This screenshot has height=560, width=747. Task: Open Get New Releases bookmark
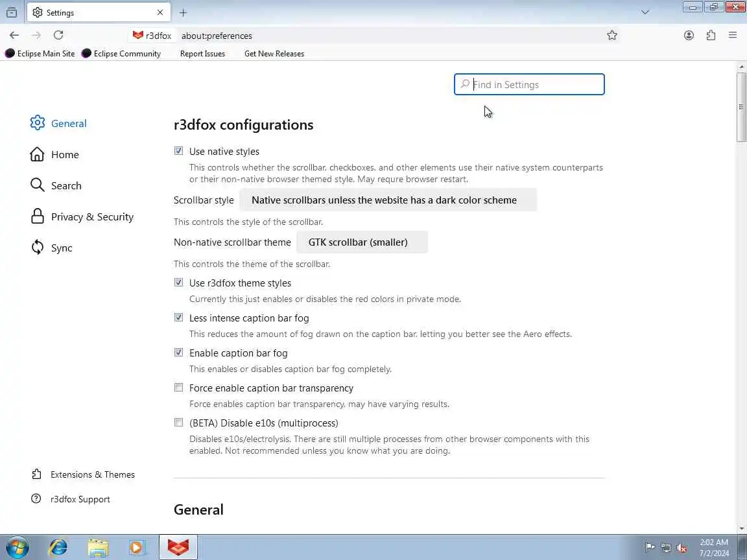pyautogui.click(x=274, y=54)
